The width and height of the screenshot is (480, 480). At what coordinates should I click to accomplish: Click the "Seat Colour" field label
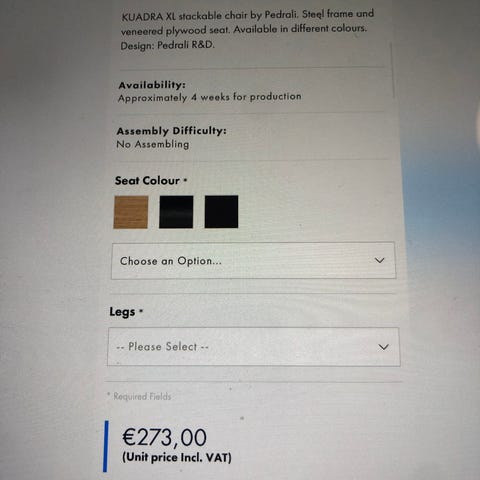click(147, 181)
